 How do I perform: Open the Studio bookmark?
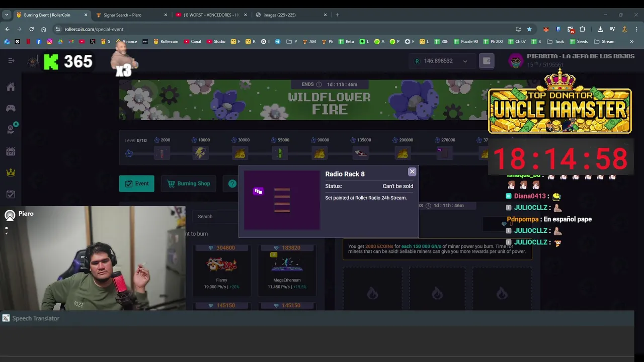216,41
